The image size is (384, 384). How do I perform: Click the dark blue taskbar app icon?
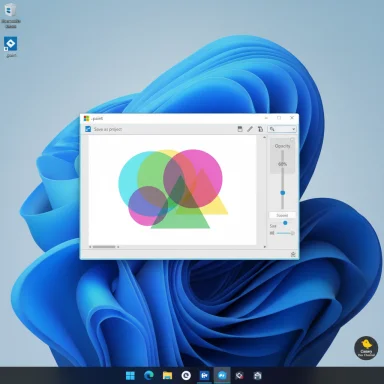point(204,376)
